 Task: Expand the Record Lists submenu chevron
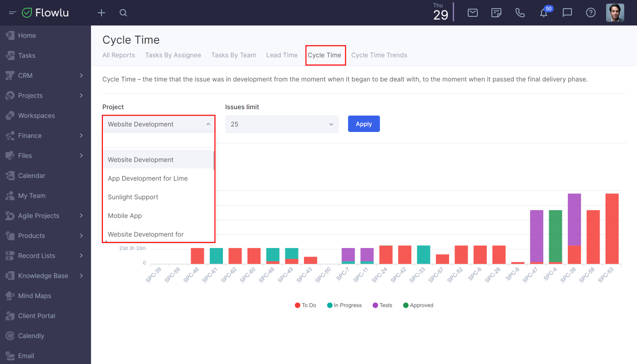(x=81, y=256)
